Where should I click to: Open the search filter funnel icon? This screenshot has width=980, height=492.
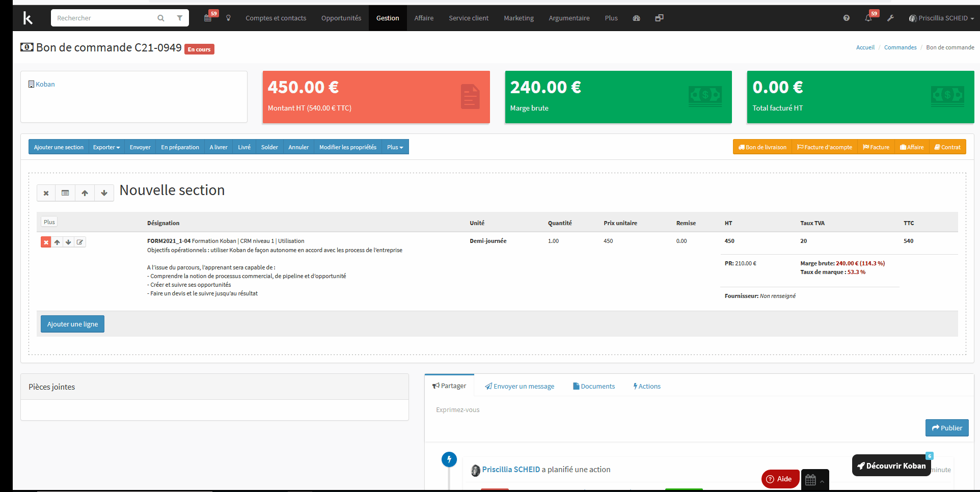pyautogui.click(x=180, y=18)
